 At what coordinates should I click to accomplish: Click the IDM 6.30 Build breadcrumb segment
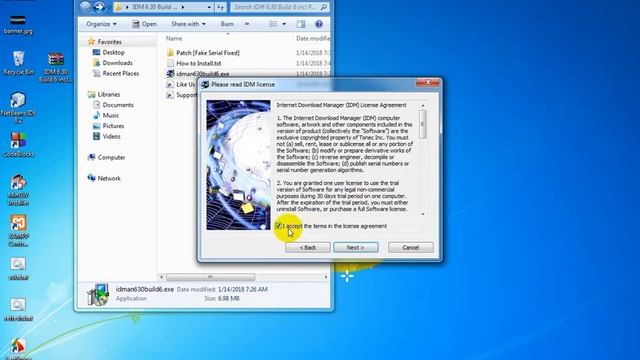click(155, 7)
